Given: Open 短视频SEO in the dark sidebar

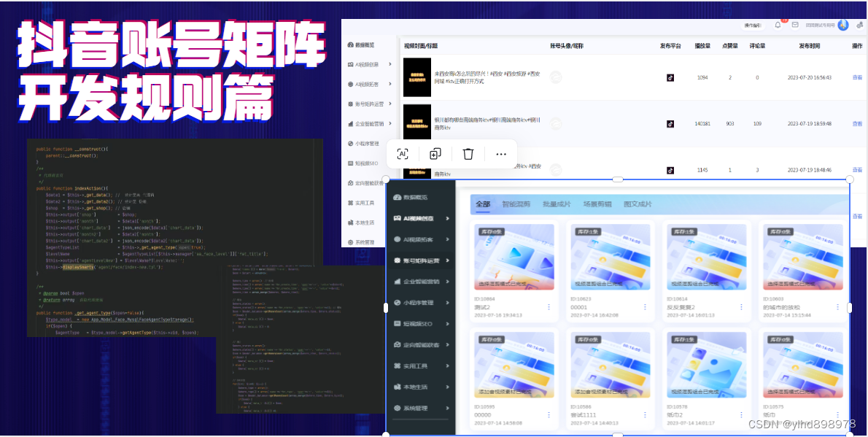Looking at the screenshot, I should click(418, 323).
